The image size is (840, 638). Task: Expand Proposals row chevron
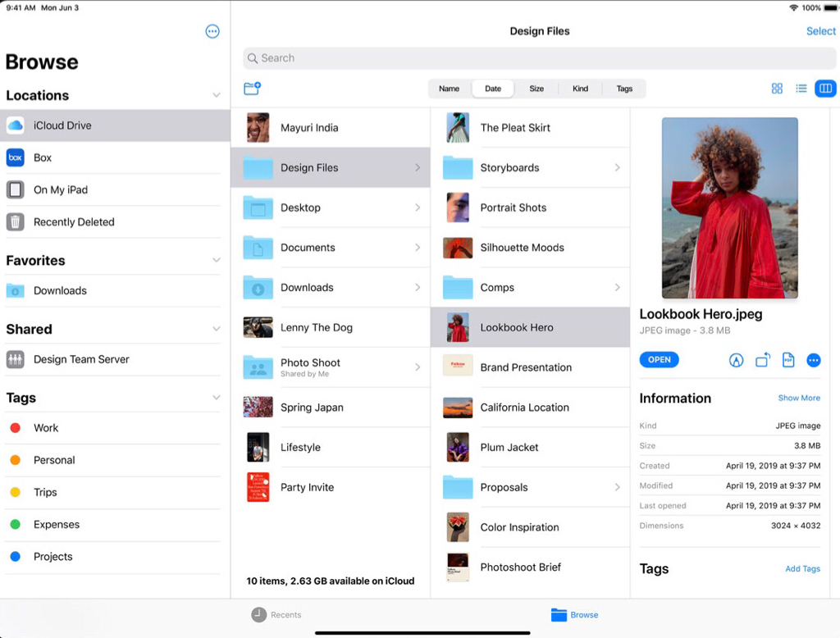coord(617,487)
